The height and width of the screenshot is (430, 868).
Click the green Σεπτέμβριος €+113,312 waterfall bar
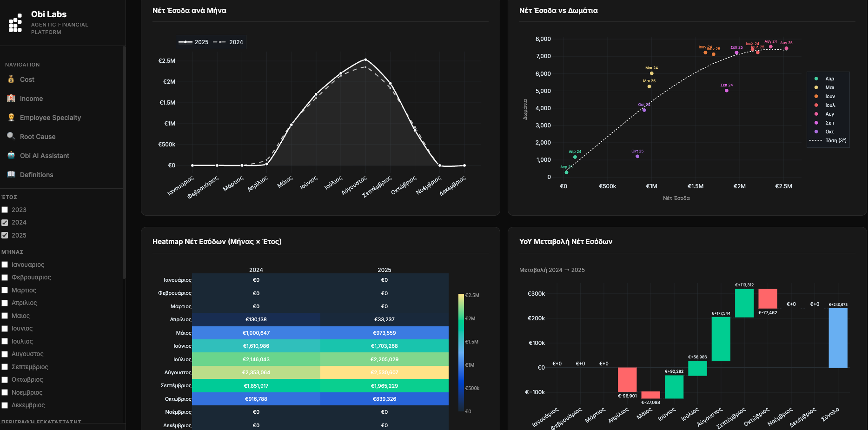click(744, 303)
